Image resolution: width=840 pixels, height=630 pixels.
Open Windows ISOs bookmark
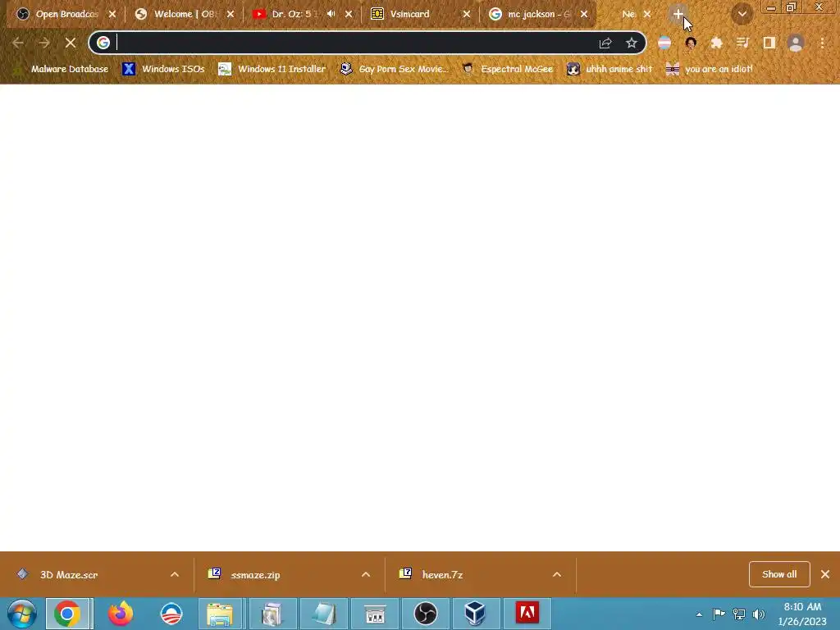(164, 69)
